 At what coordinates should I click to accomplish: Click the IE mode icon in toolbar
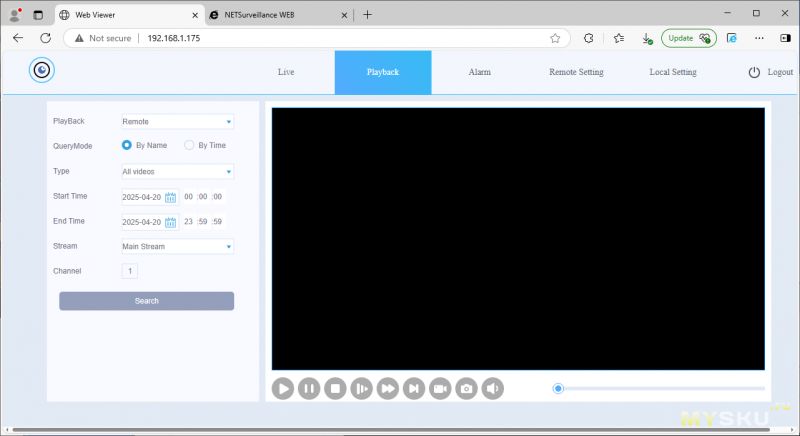click(x=732, y=38)
